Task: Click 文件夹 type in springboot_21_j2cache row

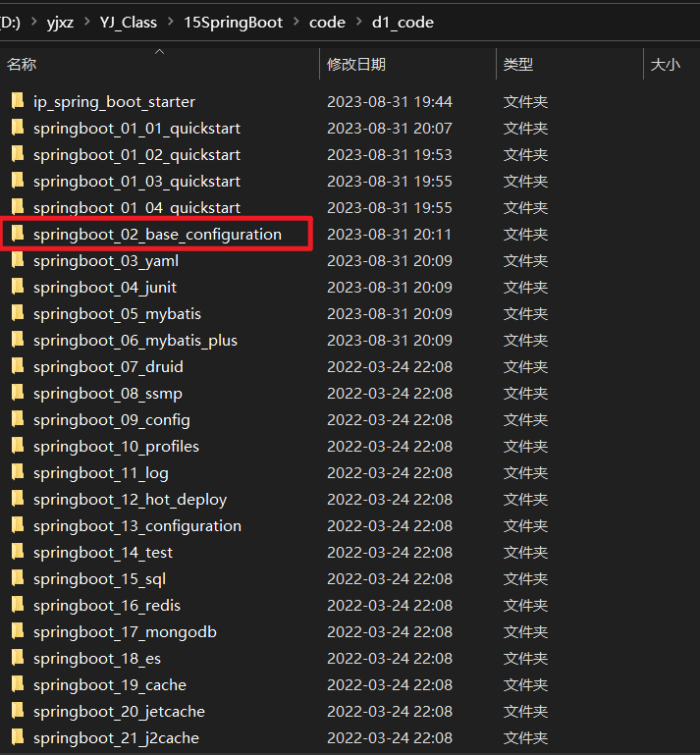Action: click(x=525, y=737)
